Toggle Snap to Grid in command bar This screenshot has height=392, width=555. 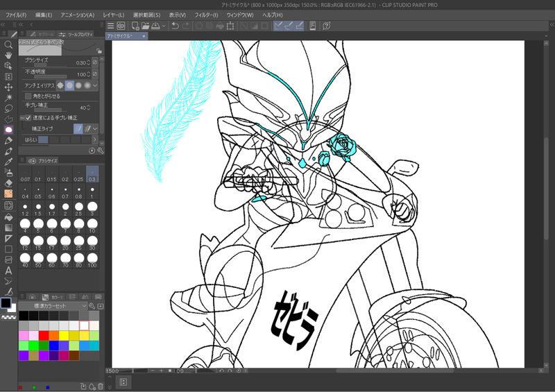[300, 26]
